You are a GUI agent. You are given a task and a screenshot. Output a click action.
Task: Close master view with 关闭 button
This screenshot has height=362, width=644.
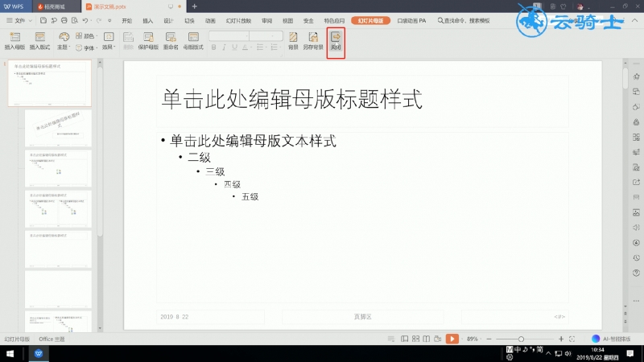coord(336,43)
